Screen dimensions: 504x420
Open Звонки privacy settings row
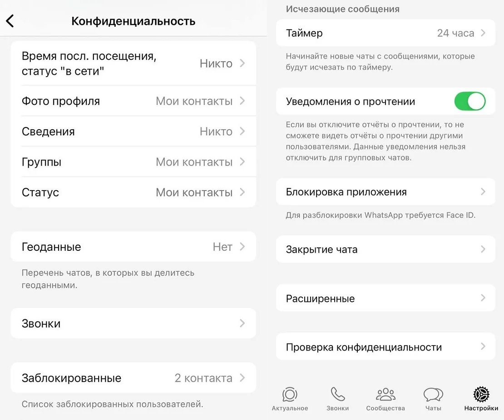133,323
